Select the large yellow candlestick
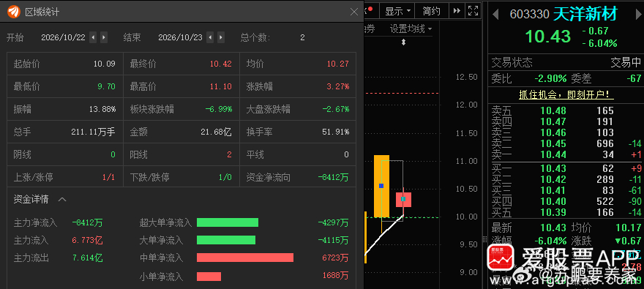Viewport: 644px width, 289px height. (x=381, y=186)
